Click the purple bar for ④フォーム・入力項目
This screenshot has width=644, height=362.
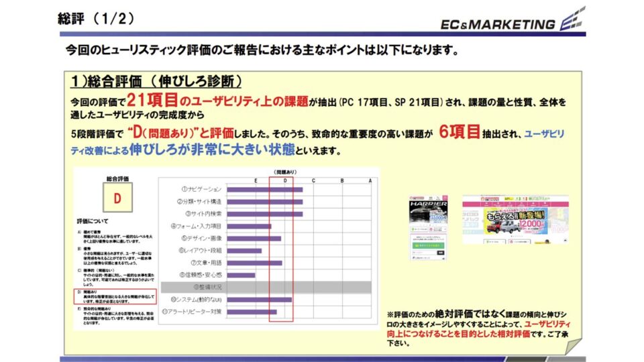pyautogui.click(x=249, y=226)
